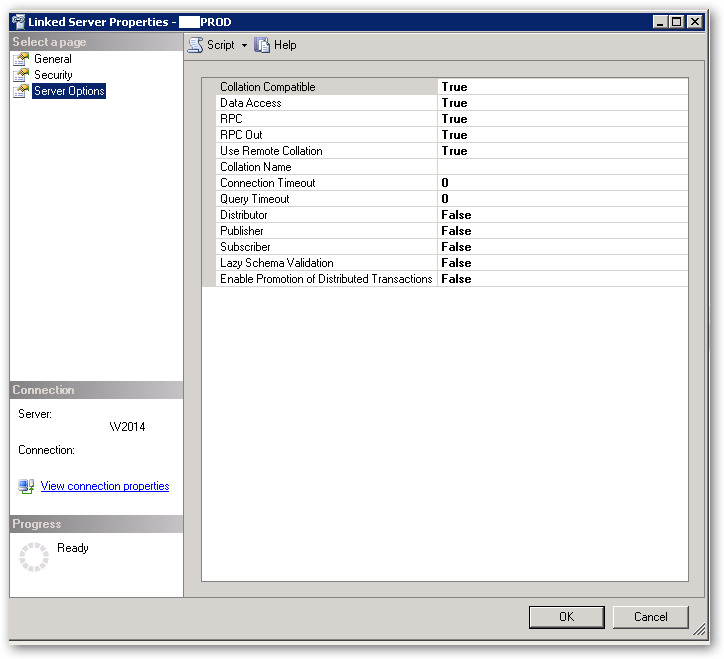Click the Ready status text
This screenshot has height=659, width=724.
tap(72, 548)
